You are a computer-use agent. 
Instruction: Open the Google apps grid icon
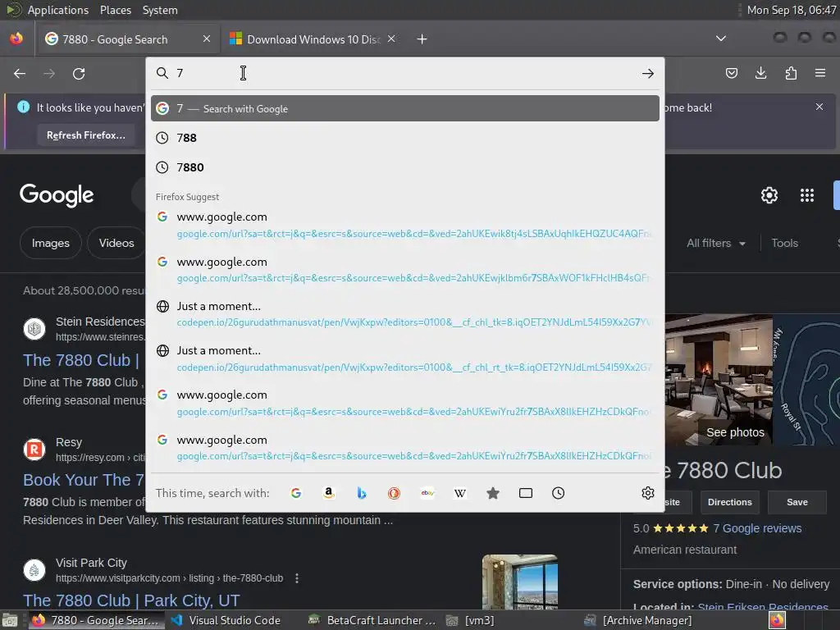click(807, 195)
